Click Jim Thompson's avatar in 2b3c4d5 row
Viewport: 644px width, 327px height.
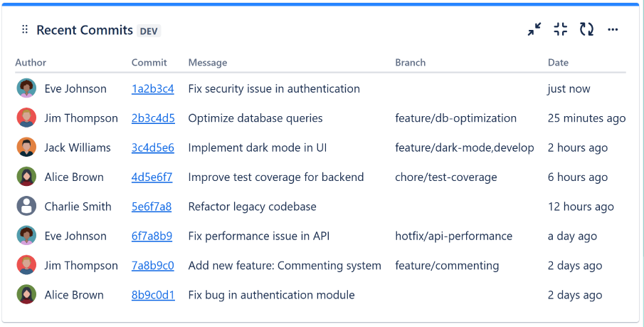tap(27, 118)
